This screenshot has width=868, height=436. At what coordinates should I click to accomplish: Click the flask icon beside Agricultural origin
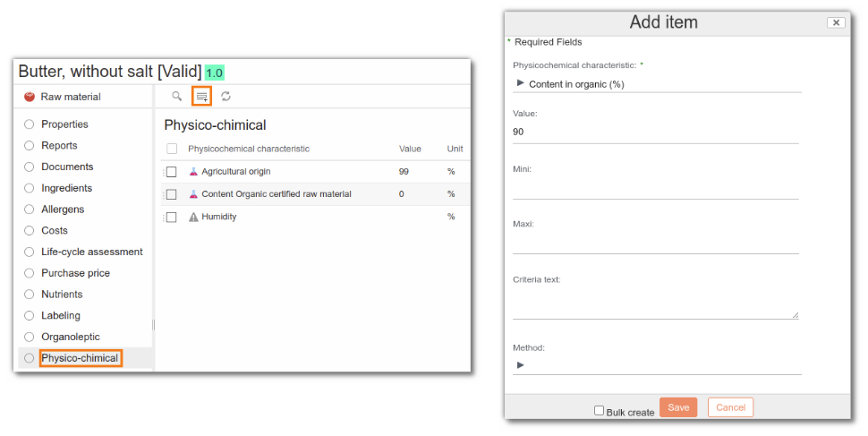(193, 171)
